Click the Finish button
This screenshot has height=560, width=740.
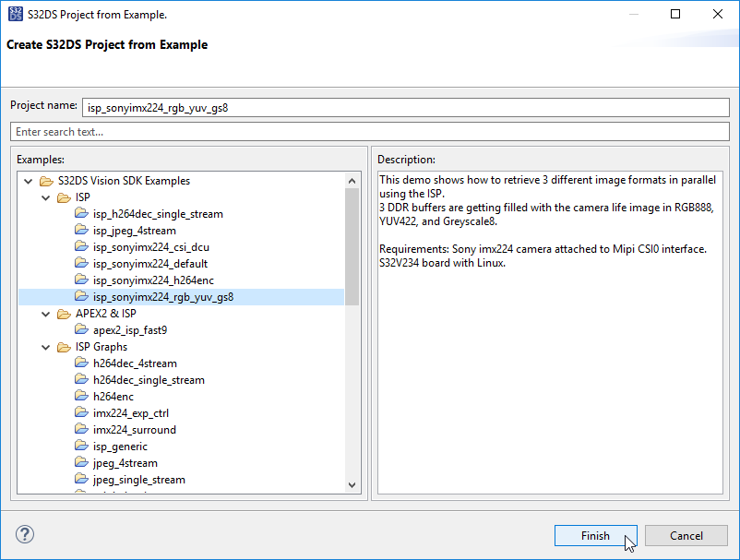[x=595, y=535]
